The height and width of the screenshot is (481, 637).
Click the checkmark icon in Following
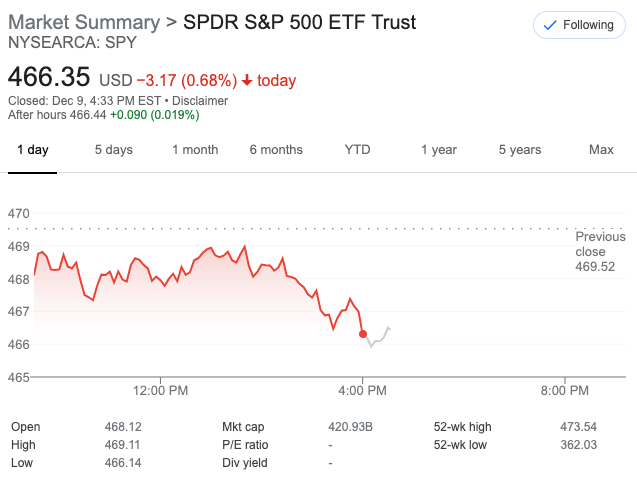[549, 25]
